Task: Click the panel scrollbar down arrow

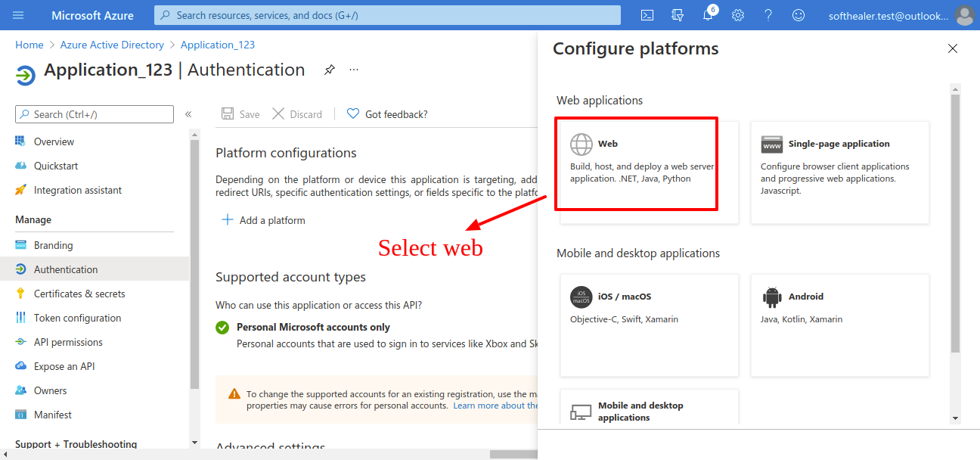Action: [x=955, y=418]
